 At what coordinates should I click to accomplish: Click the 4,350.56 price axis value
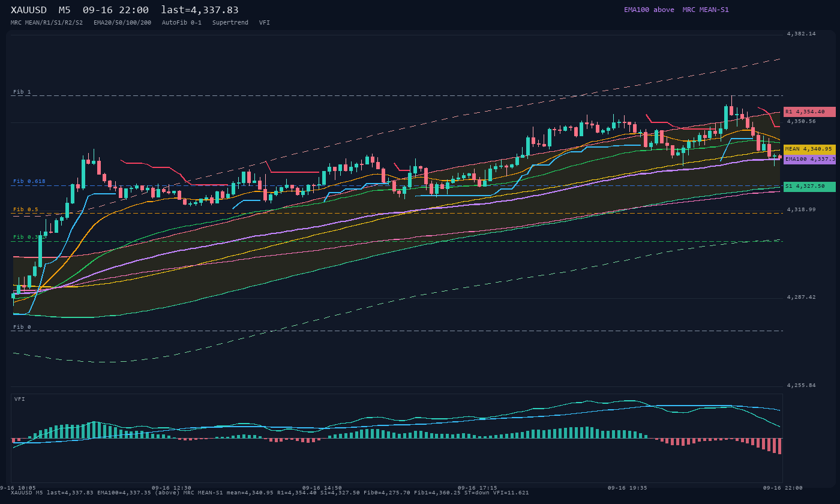(x=802, y=122)
